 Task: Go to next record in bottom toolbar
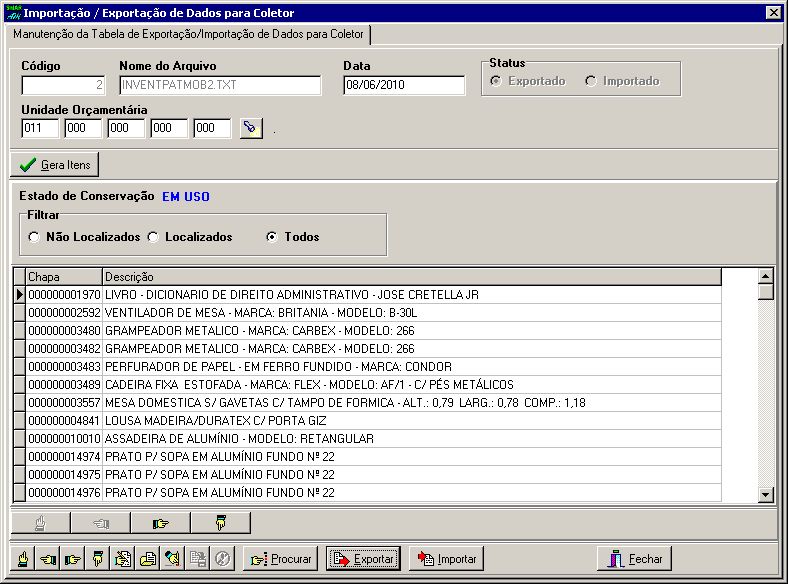click(73, 558)
